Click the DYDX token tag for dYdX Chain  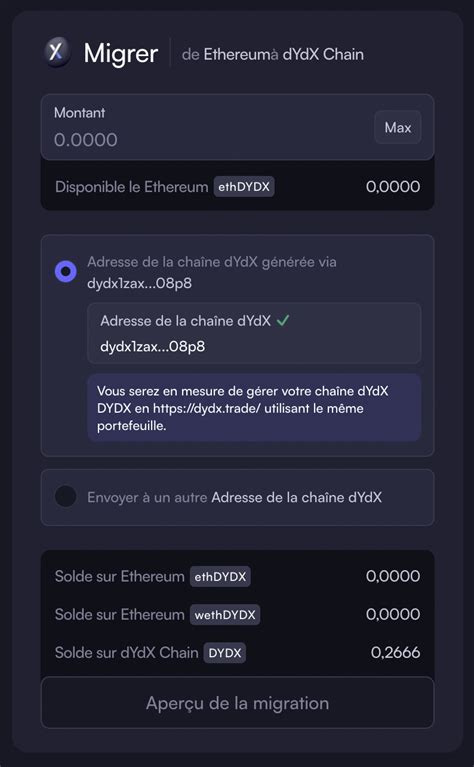click(225, 653)
